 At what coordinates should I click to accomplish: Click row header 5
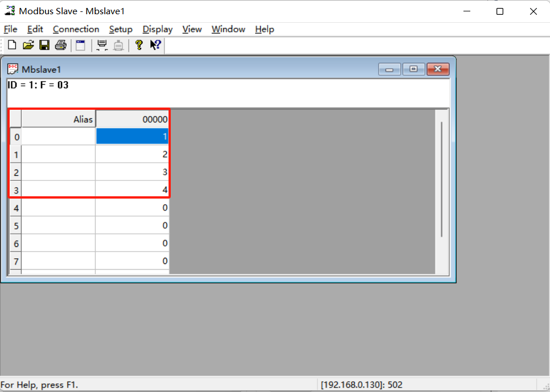click(16, 225)
